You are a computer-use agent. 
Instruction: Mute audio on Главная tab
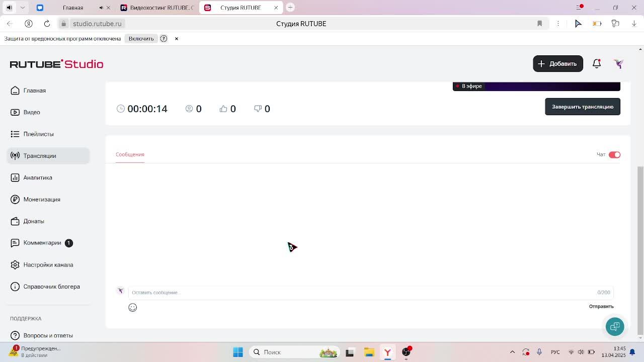coord(102,8)
